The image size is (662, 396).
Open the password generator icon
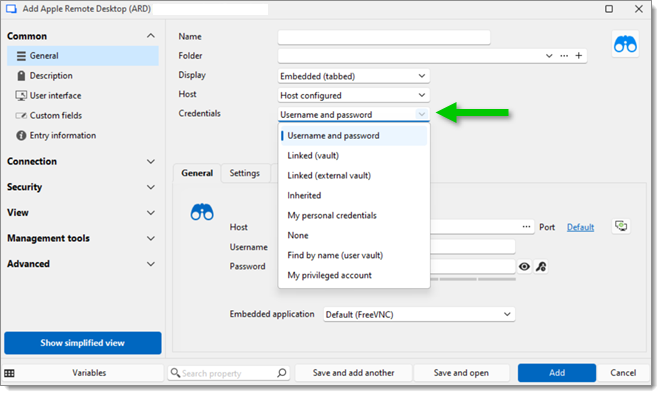pos(541,266)
